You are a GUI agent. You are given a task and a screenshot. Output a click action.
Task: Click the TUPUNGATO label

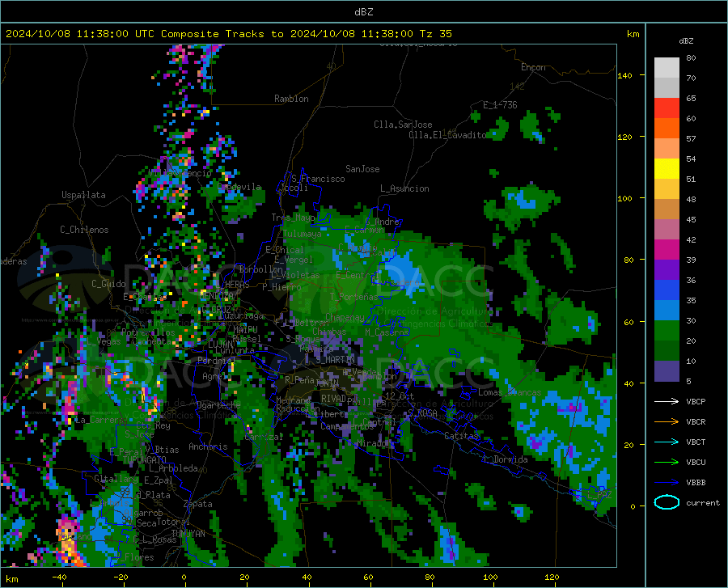coord(145,459)
